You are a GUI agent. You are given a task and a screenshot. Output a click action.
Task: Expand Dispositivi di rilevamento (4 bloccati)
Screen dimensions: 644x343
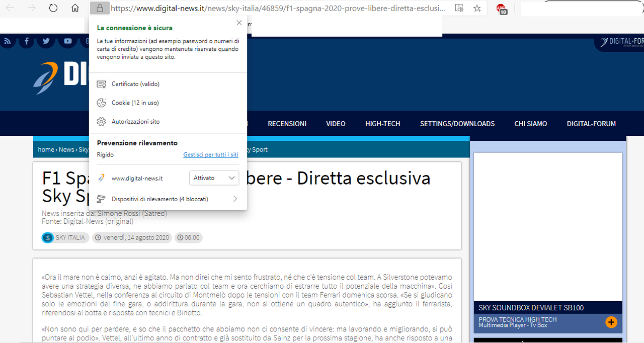(168, 199)
